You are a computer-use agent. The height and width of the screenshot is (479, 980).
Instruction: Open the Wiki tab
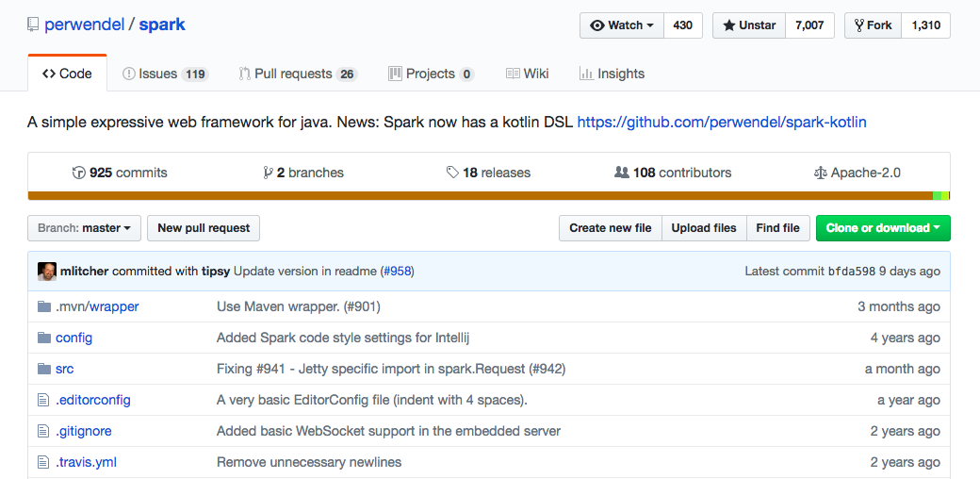[527, 74]
